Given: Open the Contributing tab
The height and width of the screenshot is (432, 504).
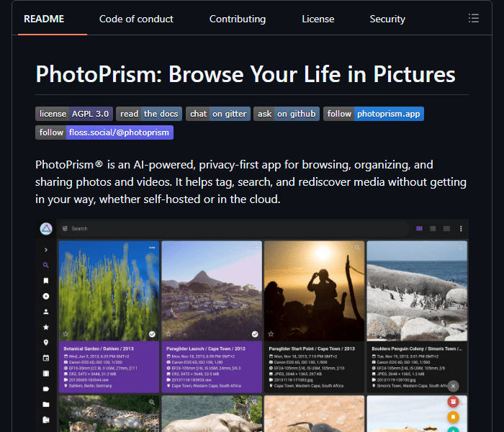Looking at the screenshot, I should pos(238,19).
